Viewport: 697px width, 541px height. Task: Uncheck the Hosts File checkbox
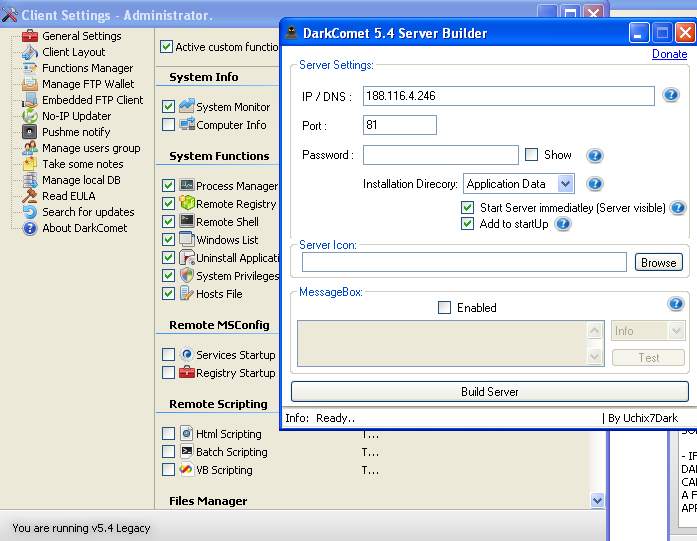point(168,293)
